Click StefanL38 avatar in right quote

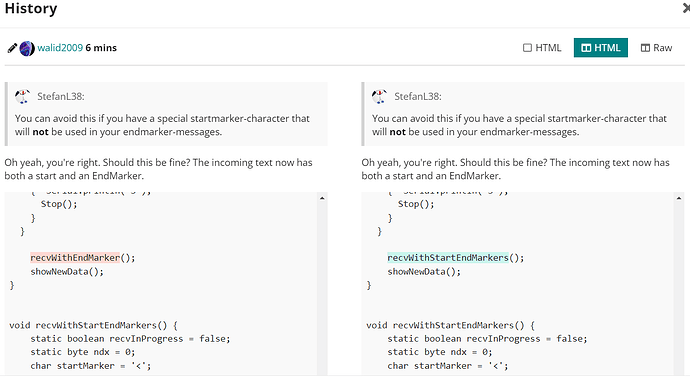click(379, 96)
